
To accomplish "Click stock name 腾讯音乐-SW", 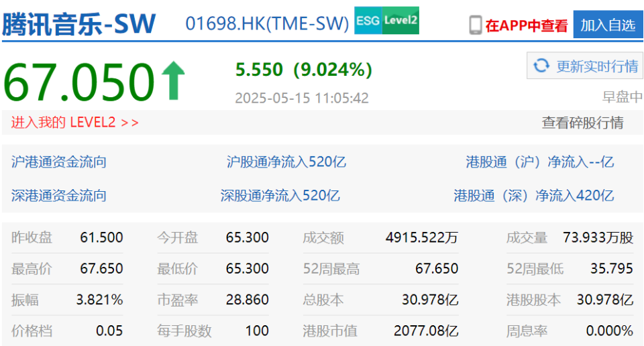I will 79,24.
